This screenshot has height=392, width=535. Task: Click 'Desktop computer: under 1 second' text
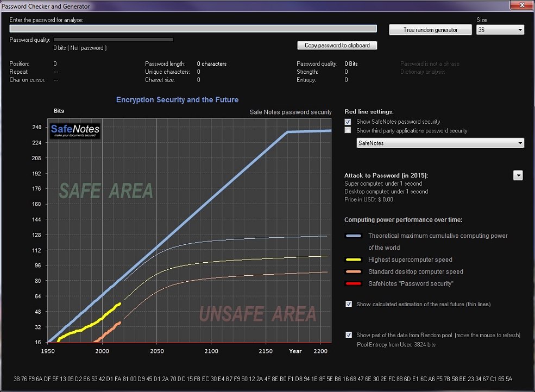click(386, 192)
